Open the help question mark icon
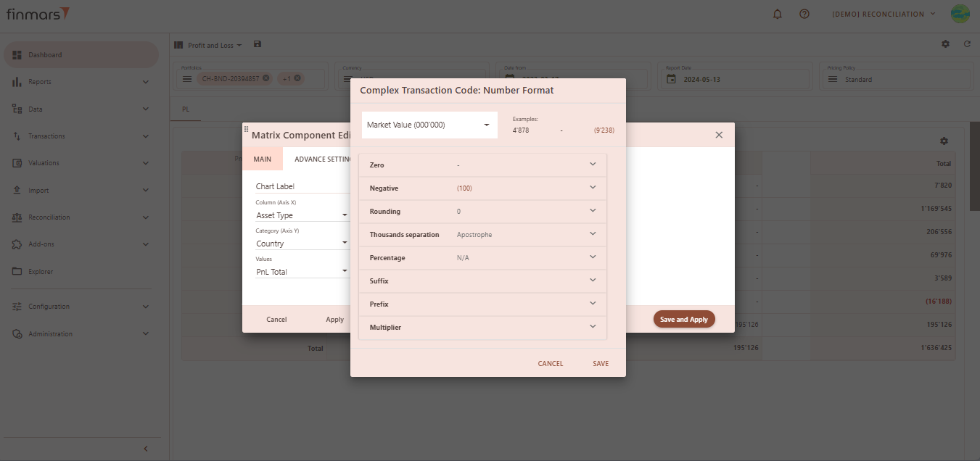 804,14
